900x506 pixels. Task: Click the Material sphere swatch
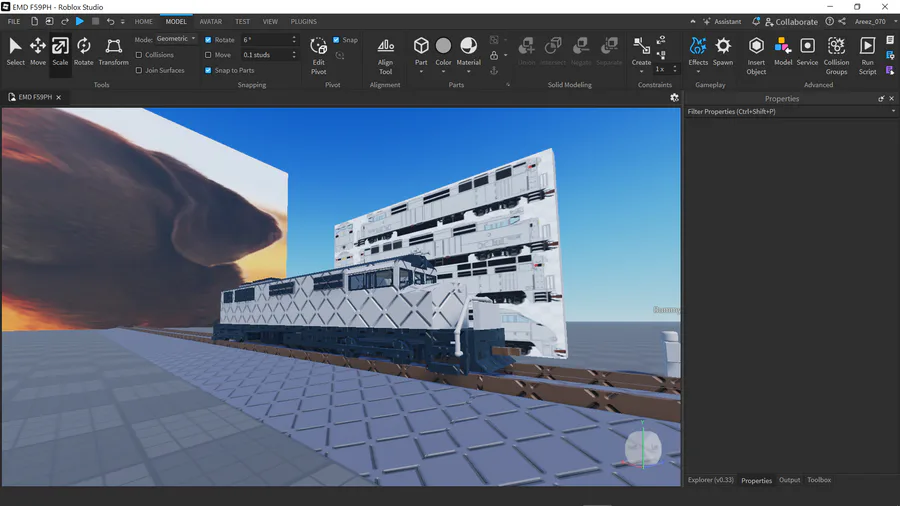(468, 45)
